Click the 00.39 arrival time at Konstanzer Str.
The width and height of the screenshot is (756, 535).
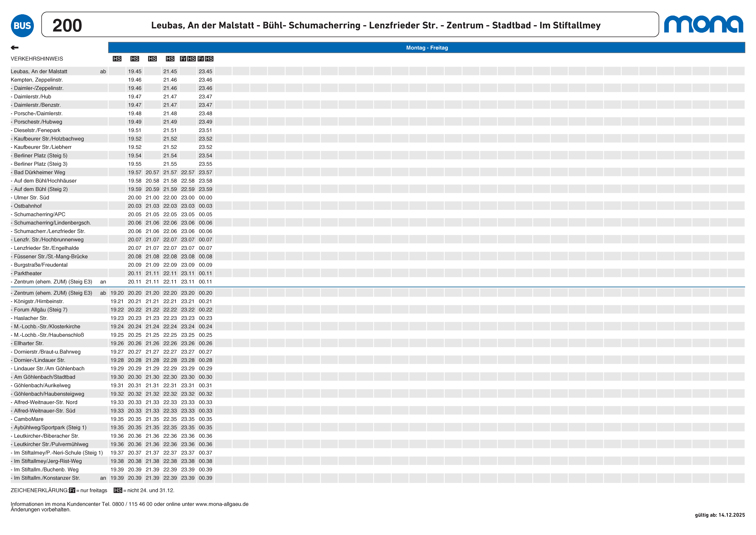click(x=205, y=478)
